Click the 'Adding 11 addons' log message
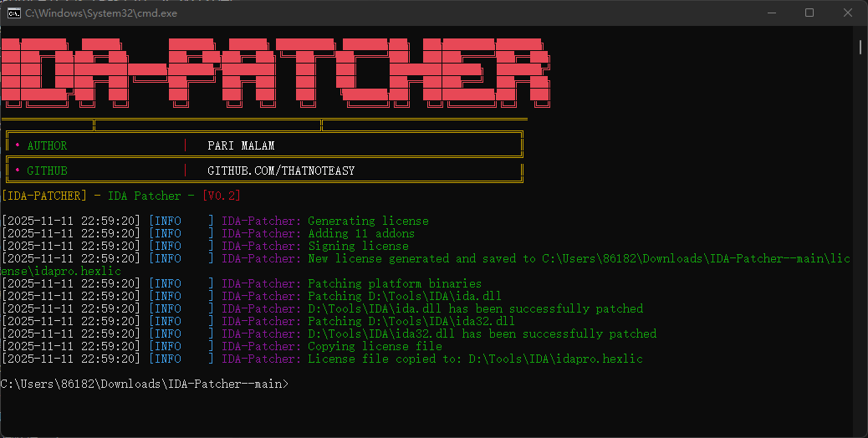 361,233
